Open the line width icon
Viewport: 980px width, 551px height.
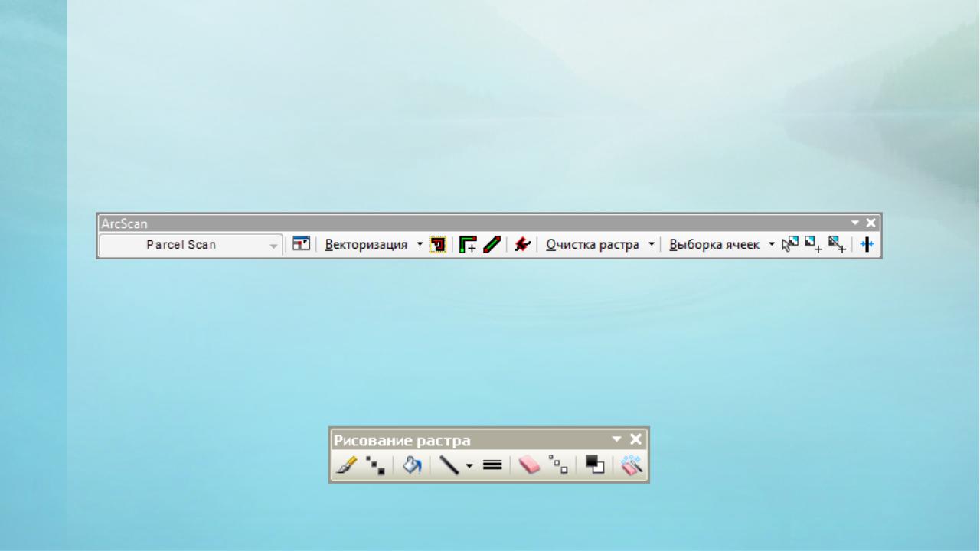coord(492,465)
